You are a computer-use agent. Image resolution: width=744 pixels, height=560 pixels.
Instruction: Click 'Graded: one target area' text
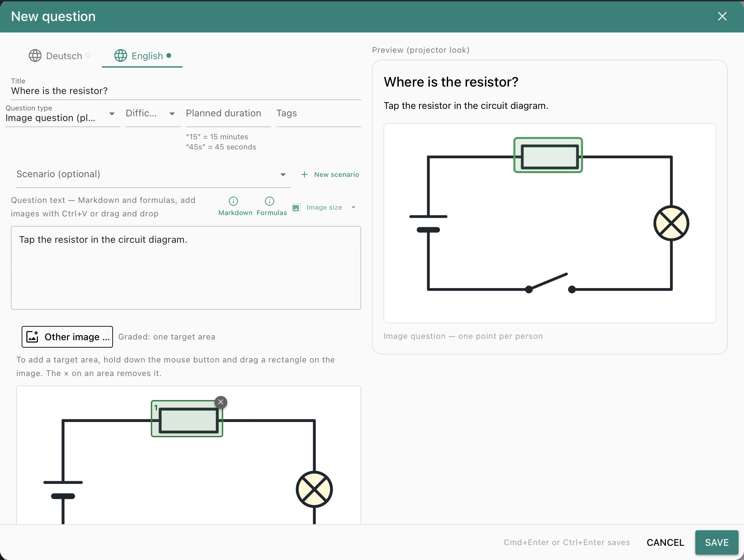pos(167,337)
